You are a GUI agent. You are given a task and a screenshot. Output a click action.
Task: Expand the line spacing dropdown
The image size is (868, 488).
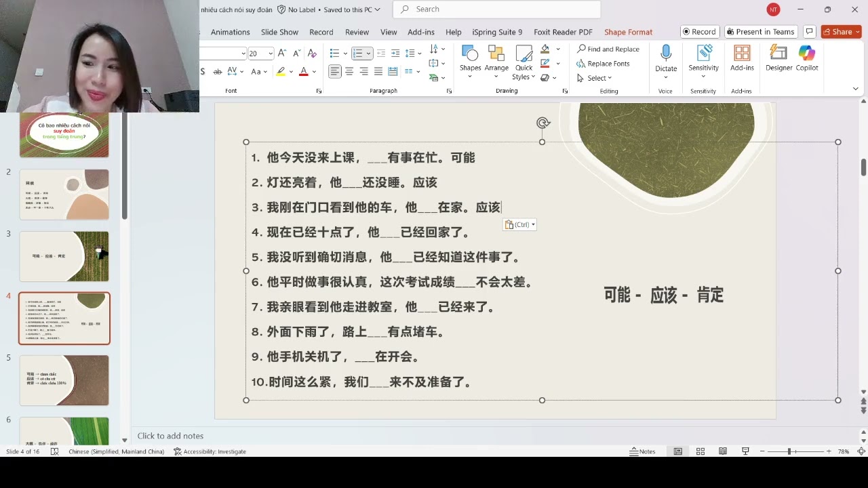click(x=413, y=54)
